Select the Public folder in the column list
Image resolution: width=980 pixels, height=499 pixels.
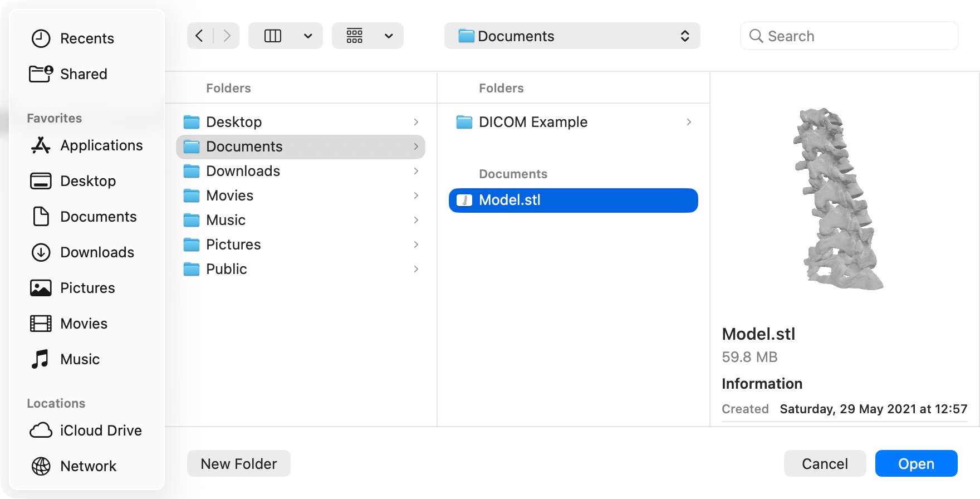click(x=301, y=269)
